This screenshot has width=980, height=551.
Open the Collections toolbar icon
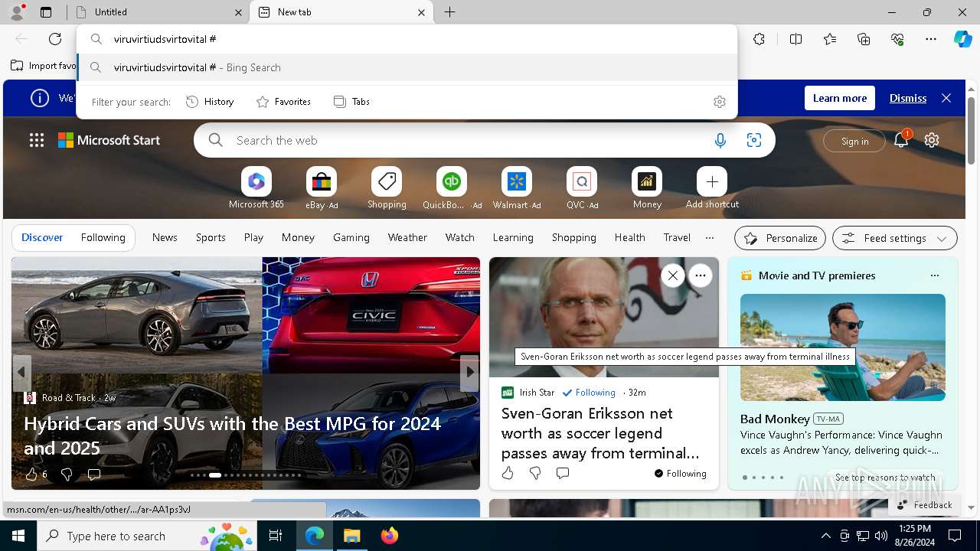pos(864,39)
